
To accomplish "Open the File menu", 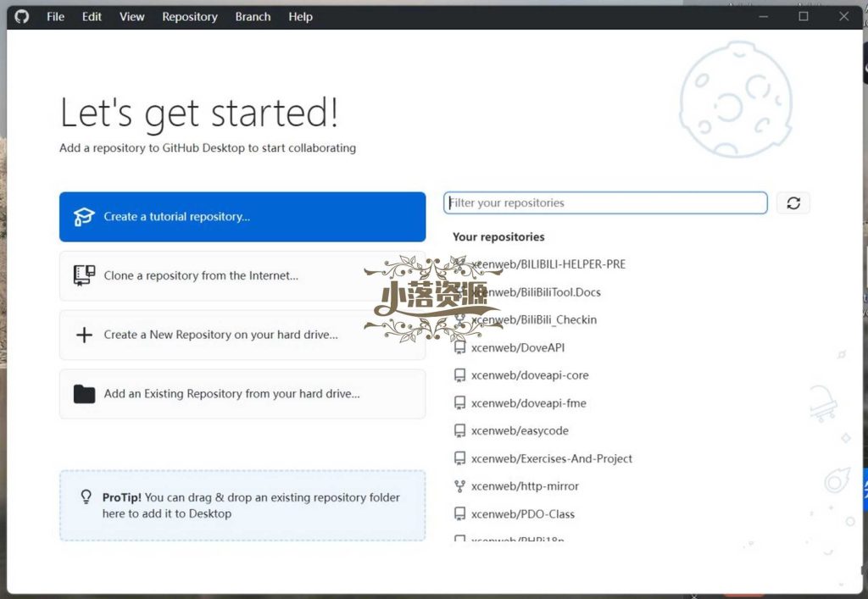I will point(55,17).
